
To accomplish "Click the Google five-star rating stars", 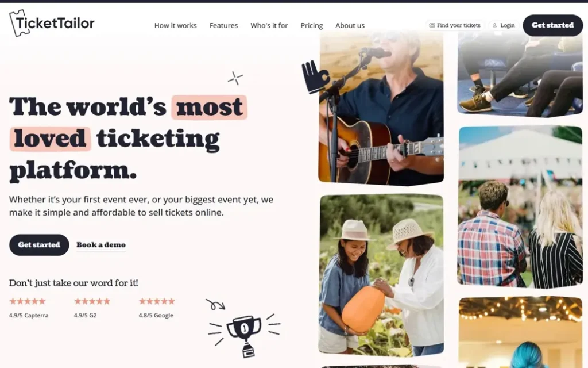I will pyautogui.click(x=157, y=301).
